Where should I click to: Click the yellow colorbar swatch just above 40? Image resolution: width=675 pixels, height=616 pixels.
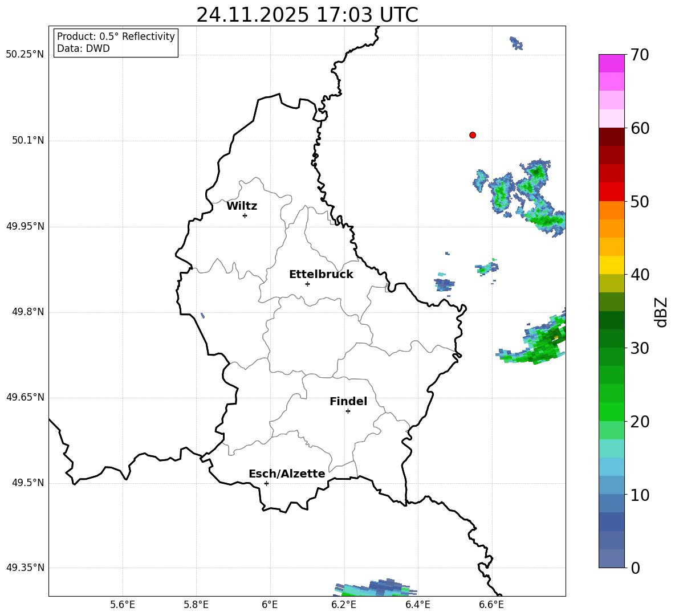[x=612, y=265]
